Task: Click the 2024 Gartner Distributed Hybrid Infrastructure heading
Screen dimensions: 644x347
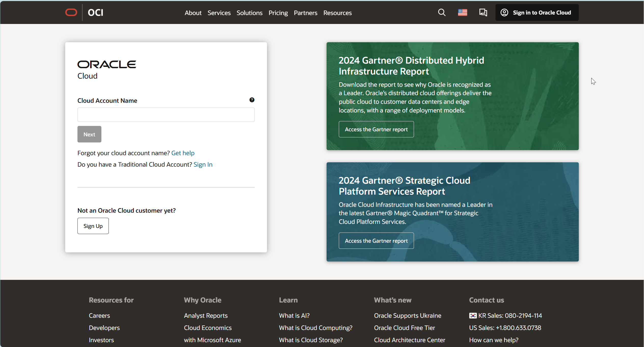Action: (x=411, y=66)
